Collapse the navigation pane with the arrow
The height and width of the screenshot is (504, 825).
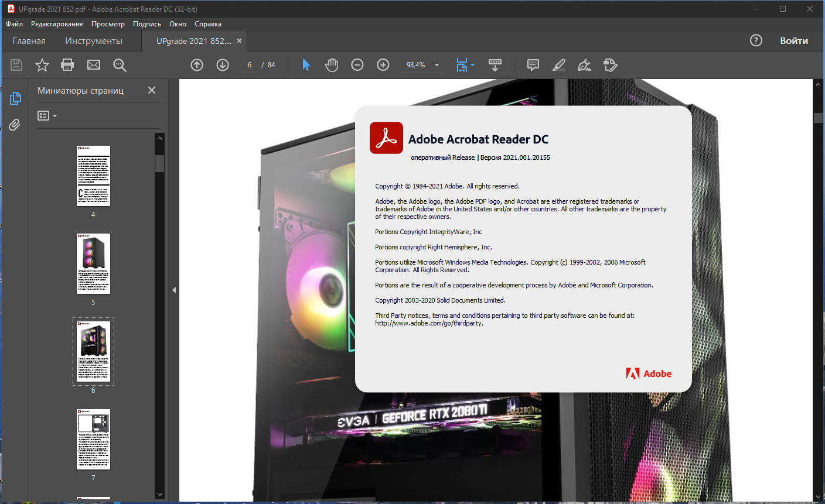(174, 290)
